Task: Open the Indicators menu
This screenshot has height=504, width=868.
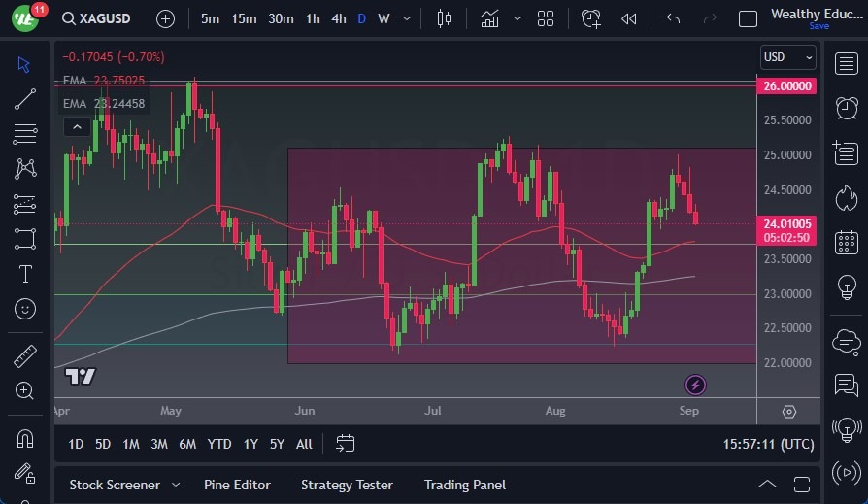Action: [489, 18]
